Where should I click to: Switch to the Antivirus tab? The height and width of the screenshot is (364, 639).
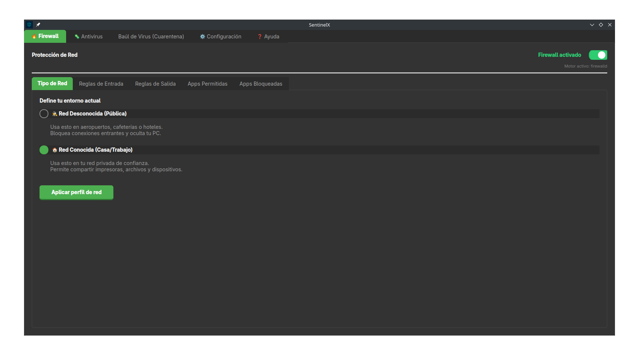[x=89, y=37]
